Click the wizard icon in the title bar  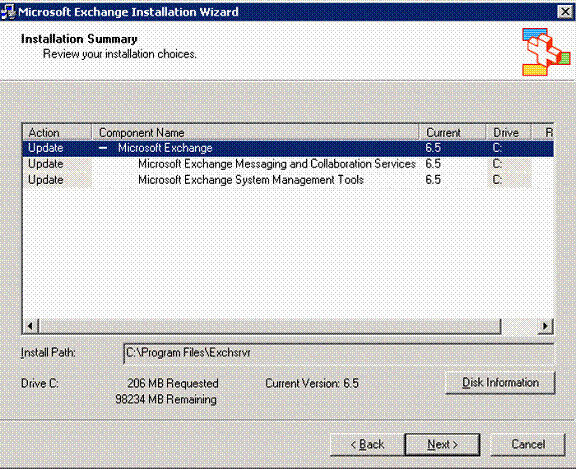[8, 12]
